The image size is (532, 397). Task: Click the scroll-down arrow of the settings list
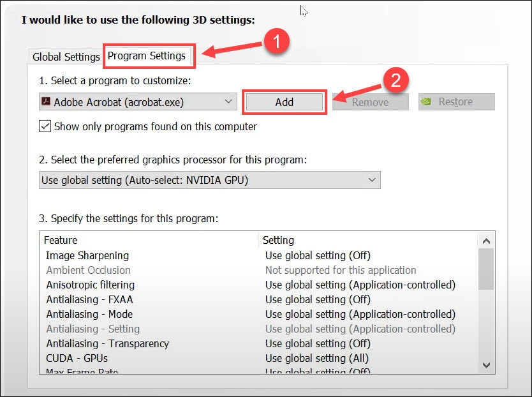tap(486, 365)
